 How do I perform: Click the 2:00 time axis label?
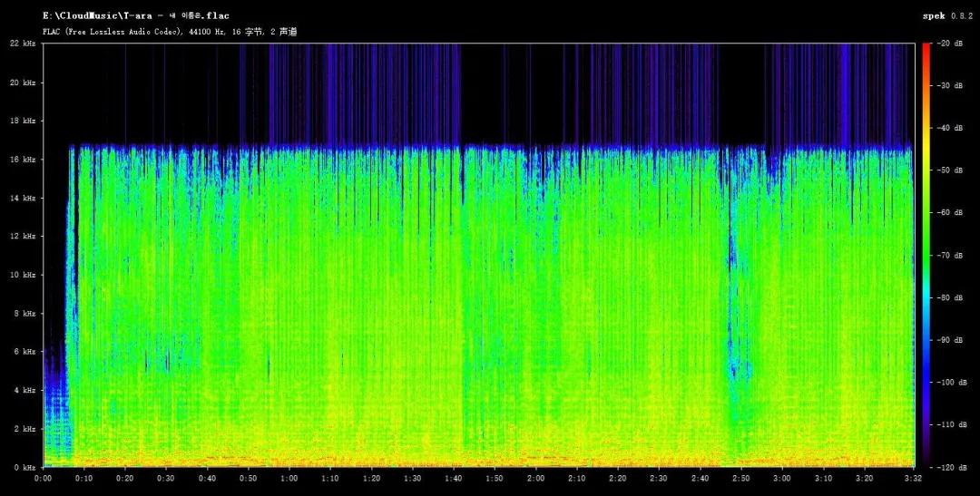click(535, 479)
